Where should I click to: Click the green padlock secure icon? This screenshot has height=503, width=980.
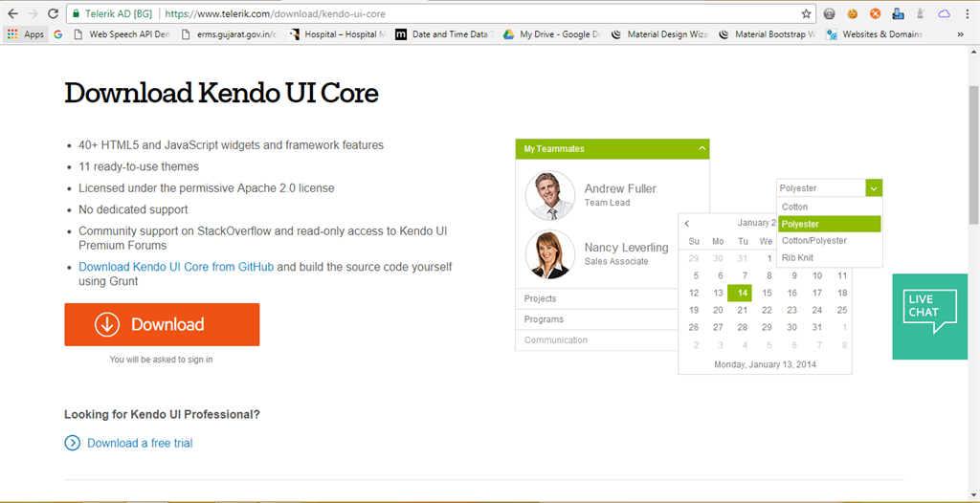point(77,13)
